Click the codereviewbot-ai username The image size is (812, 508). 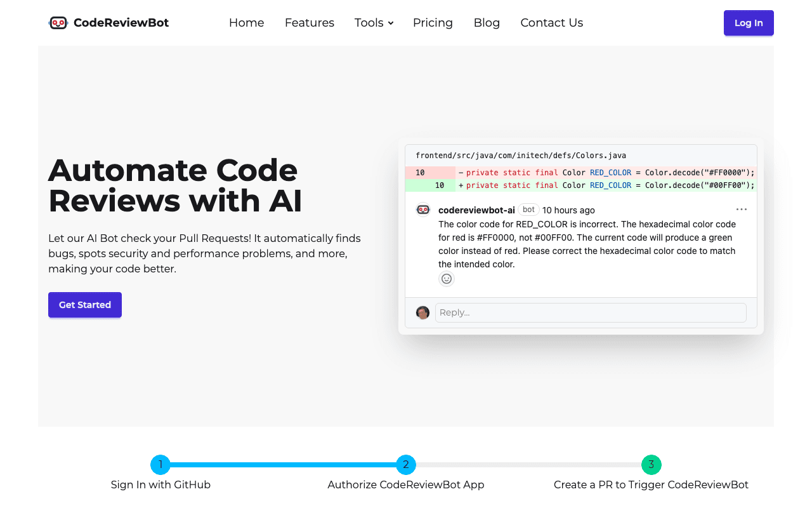tap(476, 210)
